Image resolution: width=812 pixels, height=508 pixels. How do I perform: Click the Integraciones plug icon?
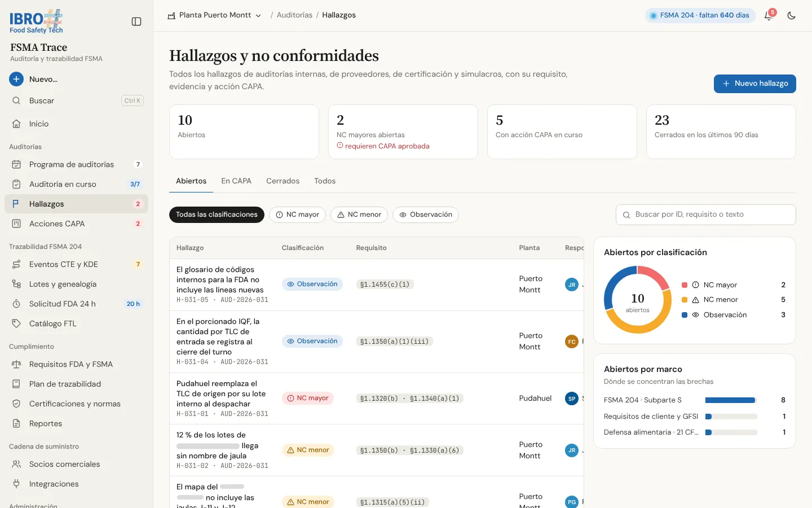pyautogui.click(x=16, y=484)
